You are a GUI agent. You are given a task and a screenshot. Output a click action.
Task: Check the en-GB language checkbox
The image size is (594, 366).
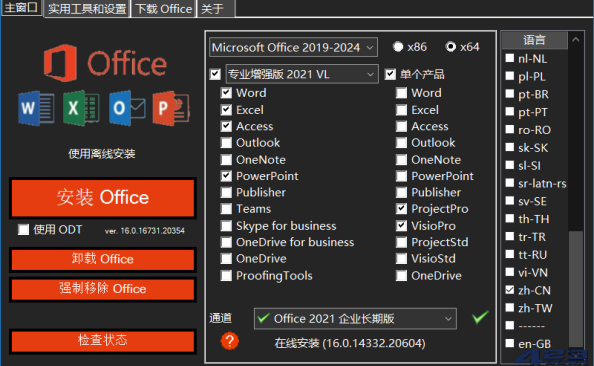[x=510, y=343]
